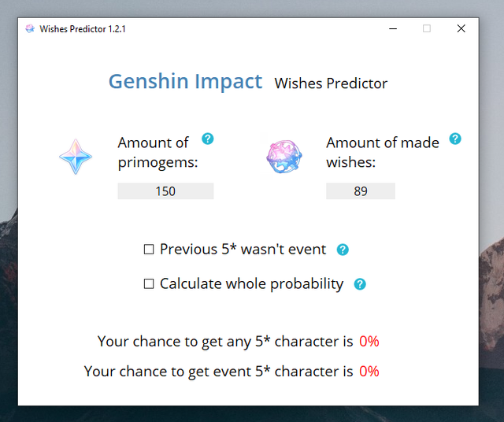Click the Wishes Predictor 1.2.1 title text

tap(83, 29)
